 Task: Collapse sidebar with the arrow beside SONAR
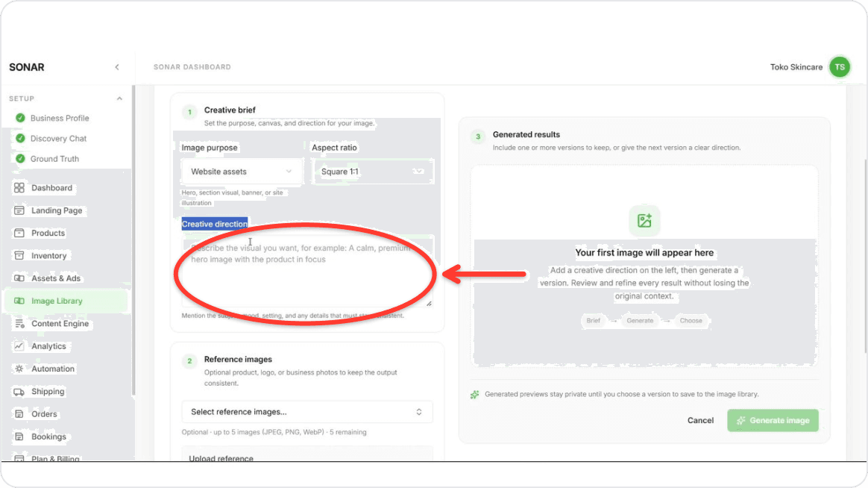117,67
